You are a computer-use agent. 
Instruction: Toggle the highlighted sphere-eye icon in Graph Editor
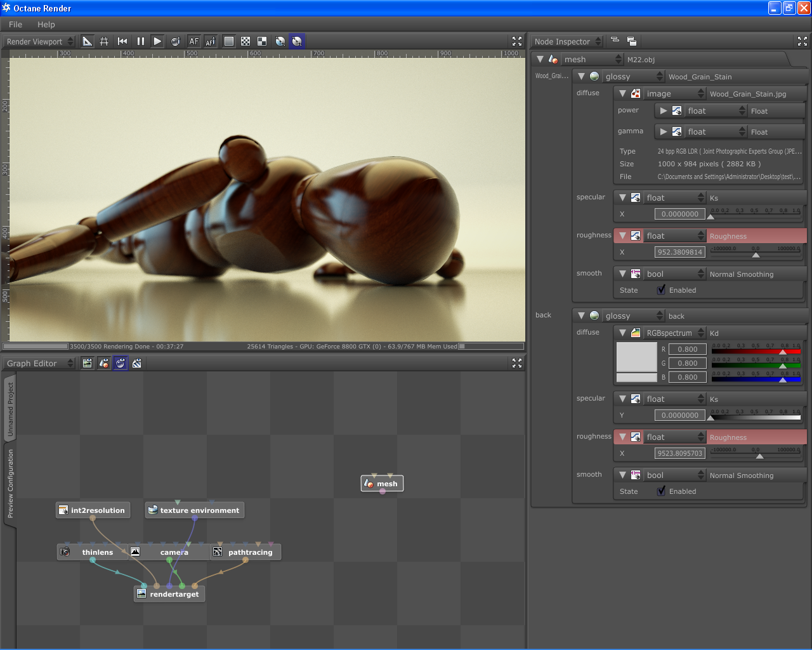point(120,363)
